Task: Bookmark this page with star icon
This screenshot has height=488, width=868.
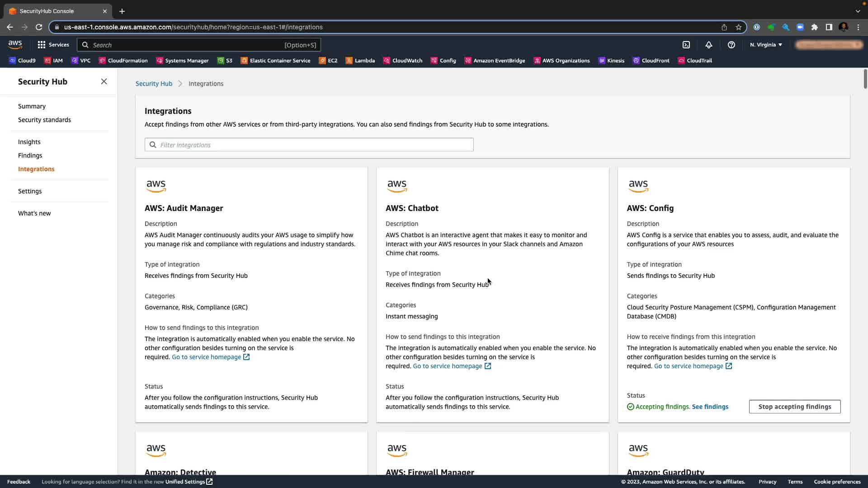Action: point(739,27)
